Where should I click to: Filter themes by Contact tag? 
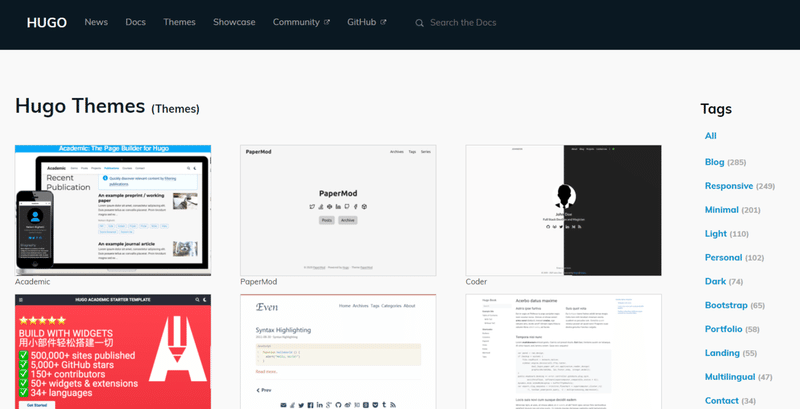[721, 400]
